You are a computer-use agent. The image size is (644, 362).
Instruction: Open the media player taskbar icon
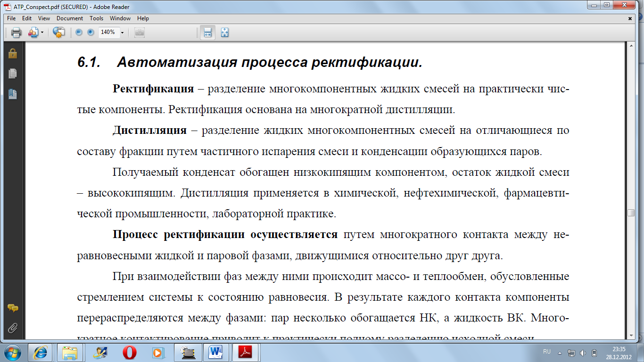[157, 352]
